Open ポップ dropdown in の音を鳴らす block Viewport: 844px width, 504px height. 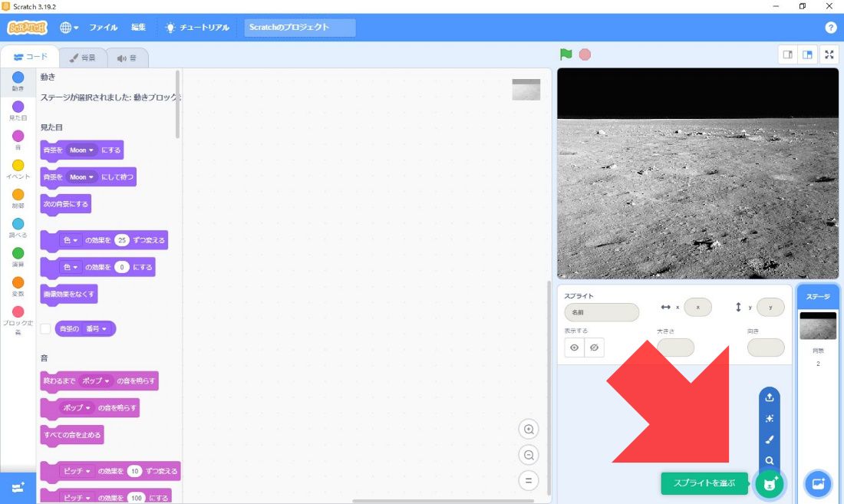77,407
